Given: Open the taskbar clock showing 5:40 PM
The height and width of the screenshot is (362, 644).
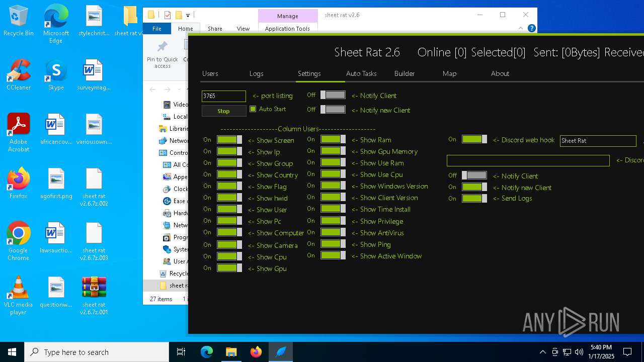Looking at the screenshot, I should tap(601, 352).
